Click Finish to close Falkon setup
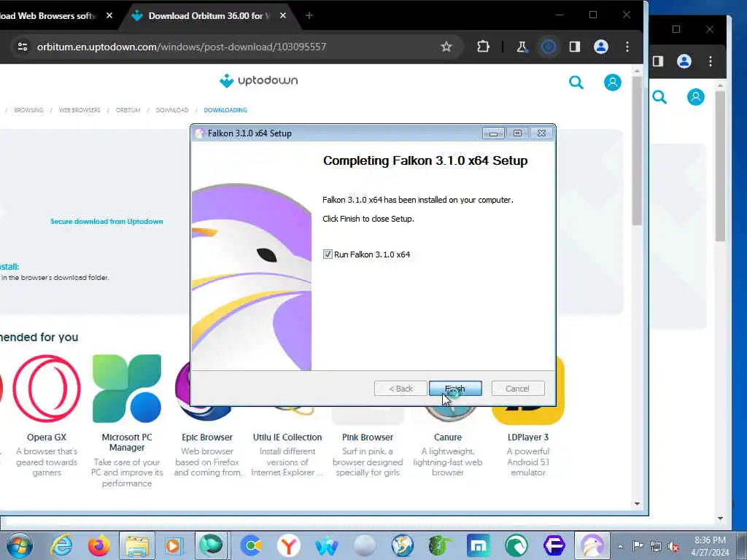The image size is (747, 560). tap(455, 389)
